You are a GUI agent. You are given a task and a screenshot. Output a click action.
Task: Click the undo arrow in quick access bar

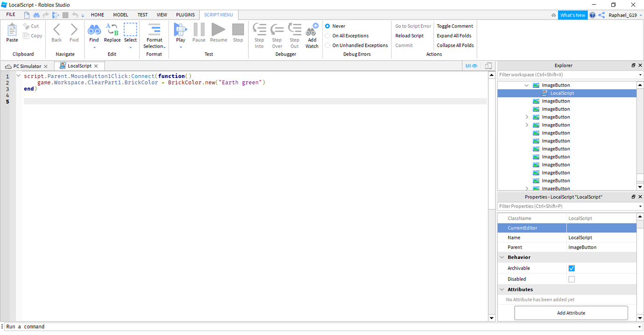75,15
